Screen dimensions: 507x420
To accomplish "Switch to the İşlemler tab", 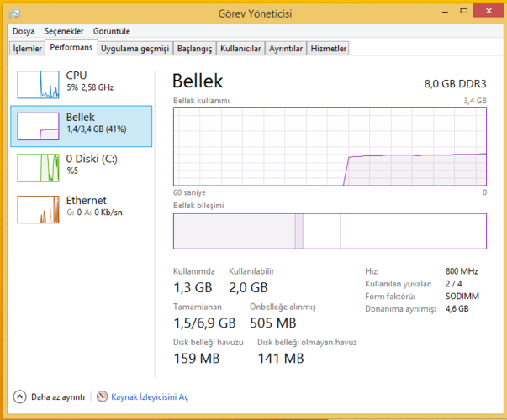I will pos(27,49).
